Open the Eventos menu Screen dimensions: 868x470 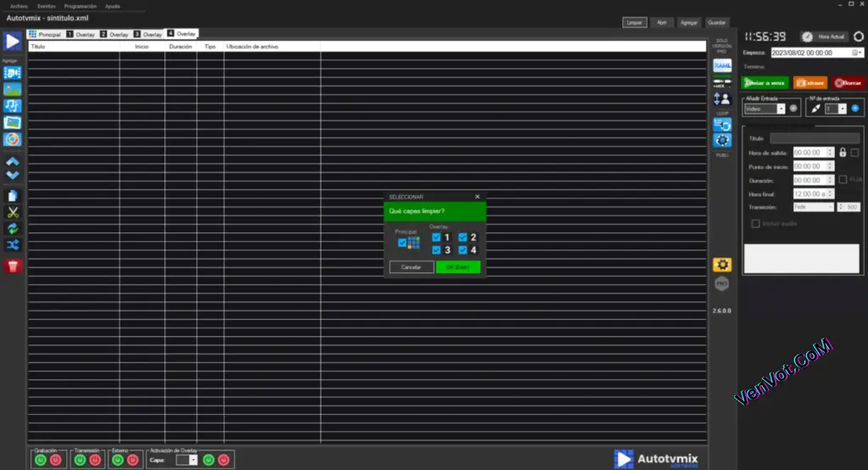point(47,6)
